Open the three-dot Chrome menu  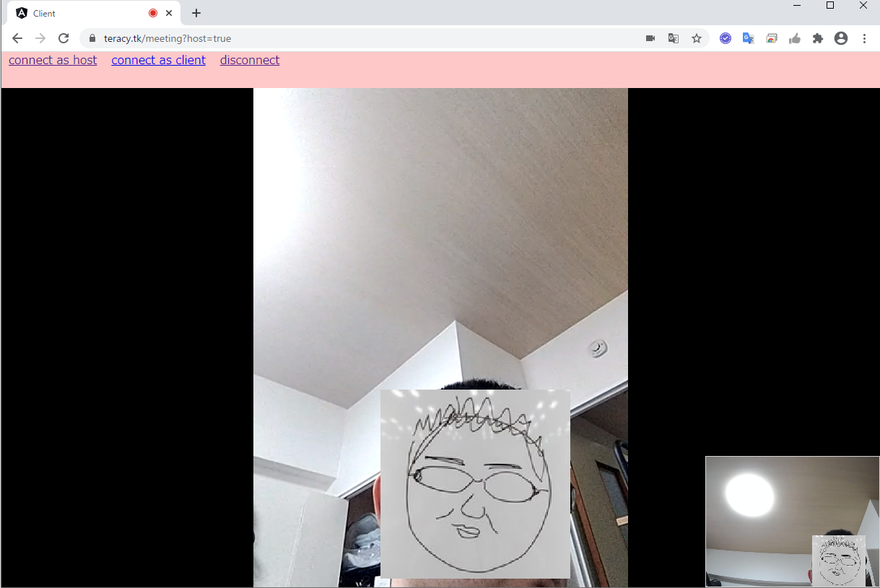click(x=865, y=38)
